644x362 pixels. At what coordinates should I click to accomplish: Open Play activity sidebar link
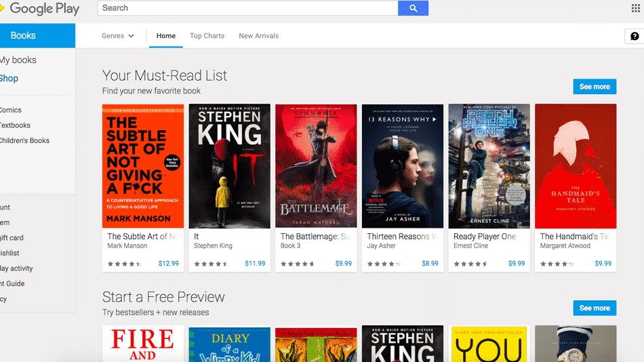16,268
